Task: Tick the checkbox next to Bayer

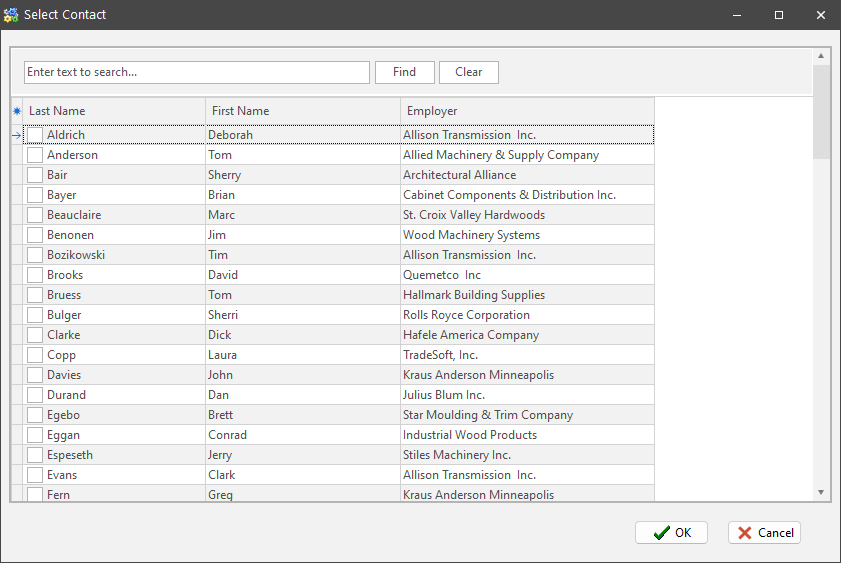Action: [x=35, y=195]
